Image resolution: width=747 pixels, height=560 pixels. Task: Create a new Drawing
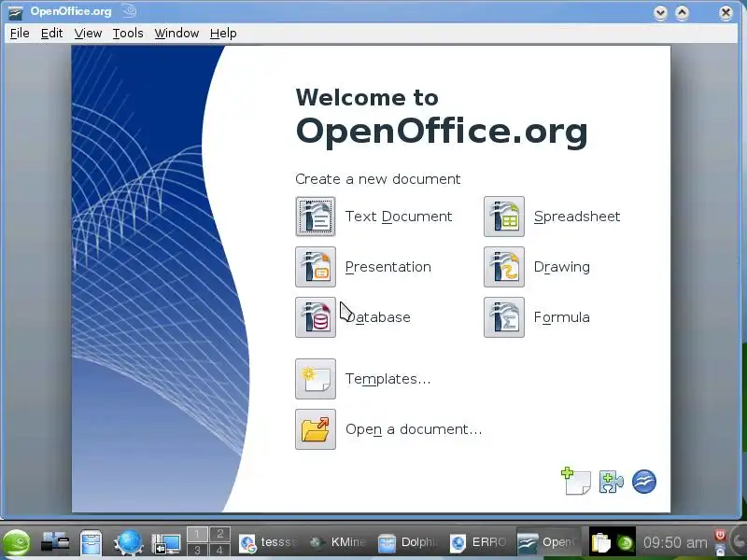click(x=504, y=267)
